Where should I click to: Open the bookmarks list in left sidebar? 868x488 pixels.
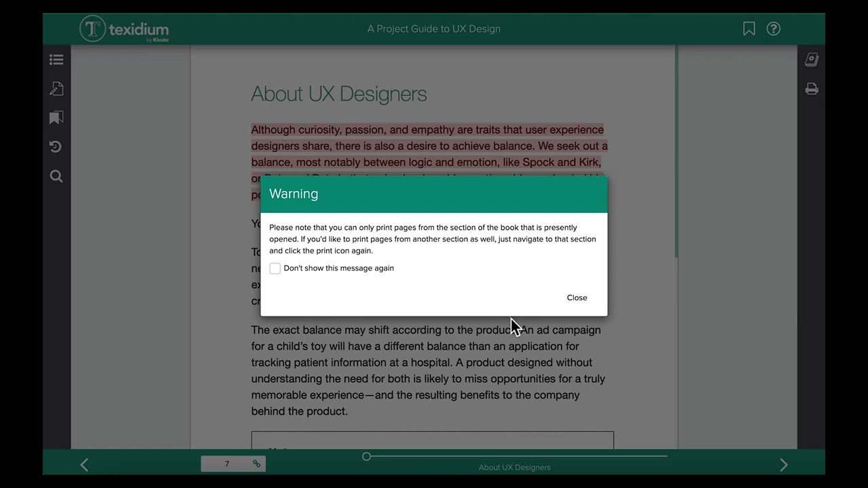click(x=56, y=118)
